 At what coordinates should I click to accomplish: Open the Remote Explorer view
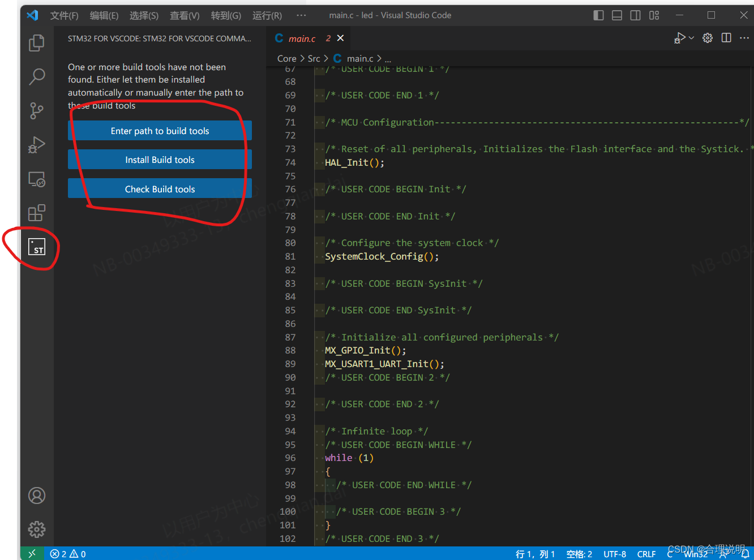coord(37,179)
